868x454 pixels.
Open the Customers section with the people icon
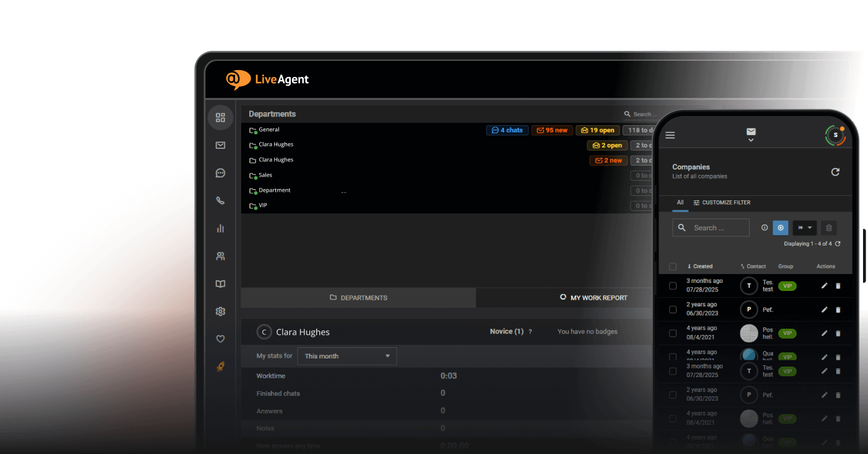pyautogui.click(x=220, y=255)
